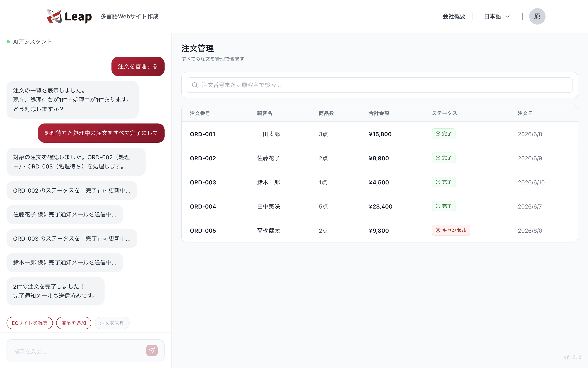The height and width of the screenshot is (368, 588).
Task: Click customer name 鈴木一郎 in table
Action: point(268,182)
